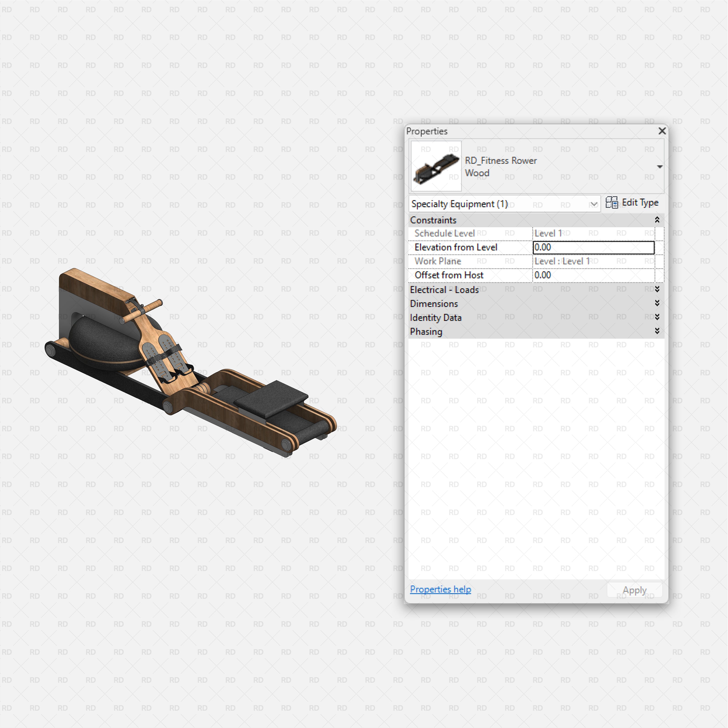Expand the Phasing section

pos(657,331)
